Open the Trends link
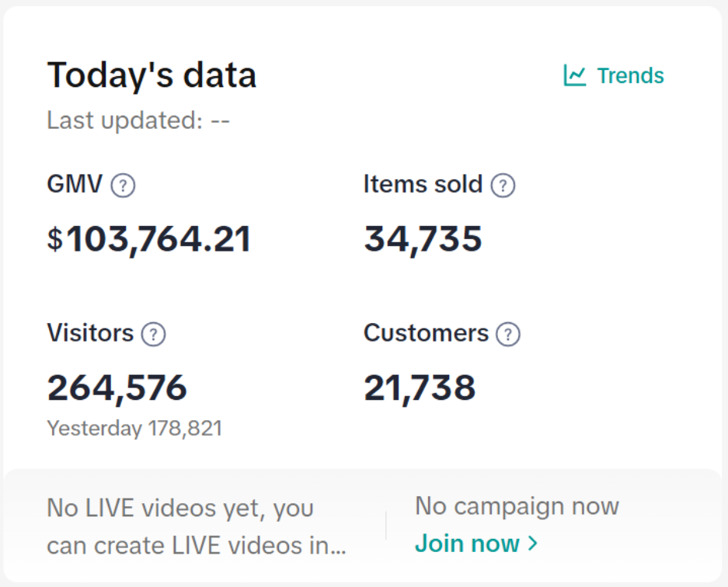728x587 pixels. [x=630, y=76]
